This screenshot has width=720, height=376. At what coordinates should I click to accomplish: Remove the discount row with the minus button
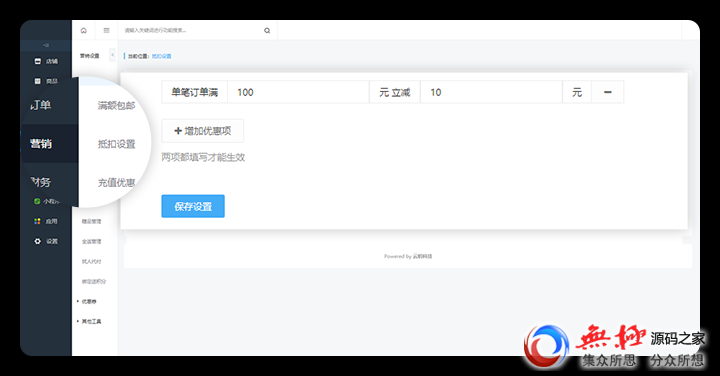coord(608,92)
